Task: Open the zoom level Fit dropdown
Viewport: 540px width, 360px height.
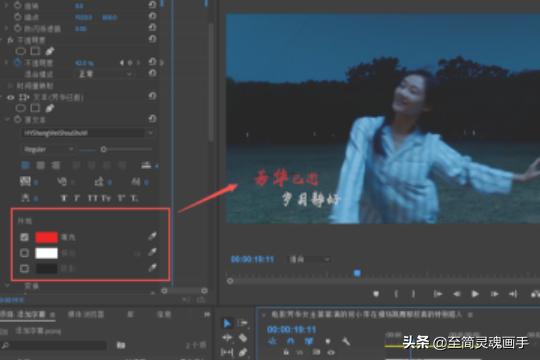Action: pos(309,259)
